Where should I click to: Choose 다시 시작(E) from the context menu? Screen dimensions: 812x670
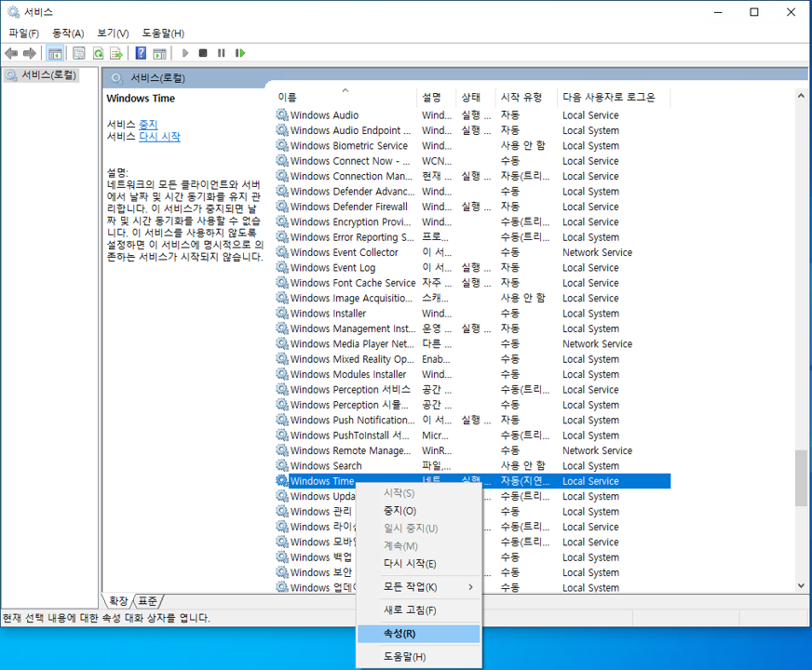pos(410,564)
